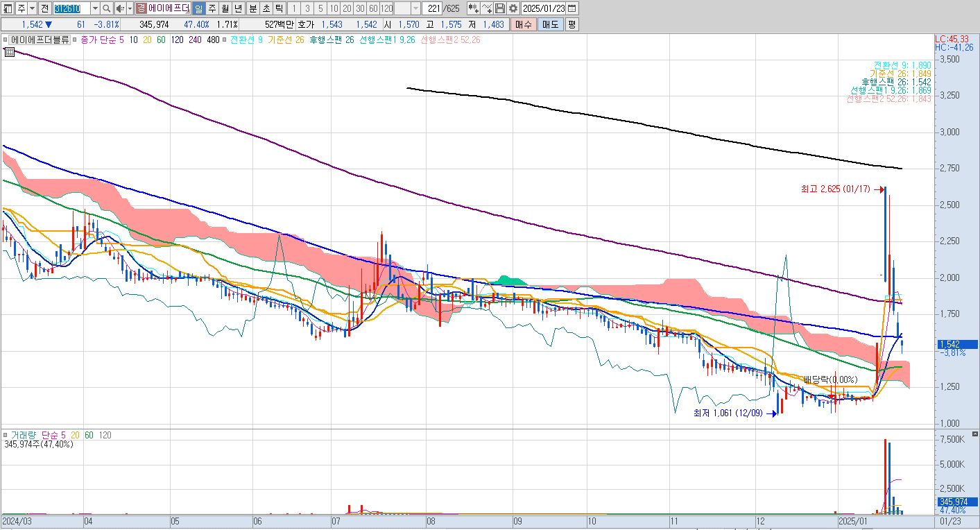Expand the 주 type dropdown arrow
The width and height of the screenshot is (980, 530).
(x=32, y=8)
